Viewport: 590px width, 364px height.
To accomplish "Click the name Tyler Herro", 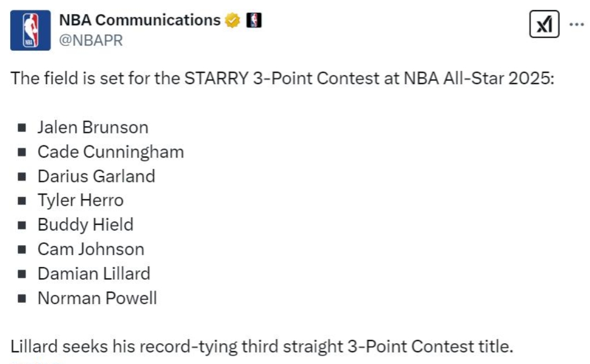I will point(80,200).
